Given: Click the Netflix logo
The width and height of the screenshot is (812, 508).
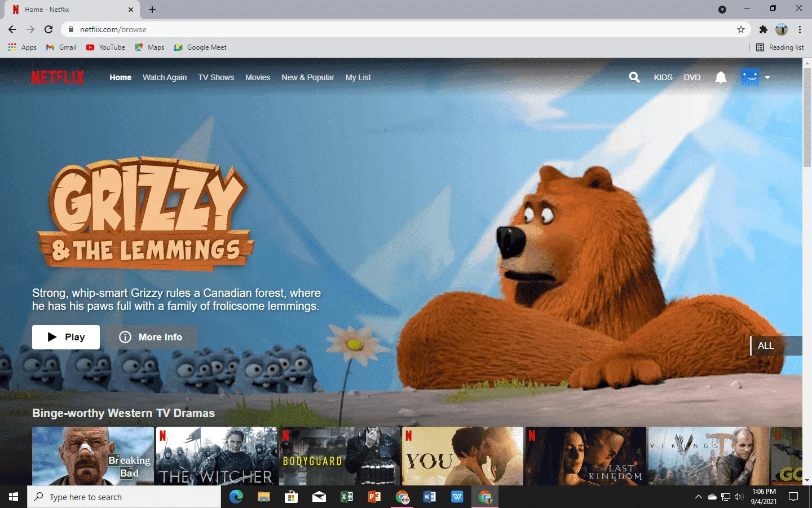Looking at the screenshot, I should pos(58,77).
